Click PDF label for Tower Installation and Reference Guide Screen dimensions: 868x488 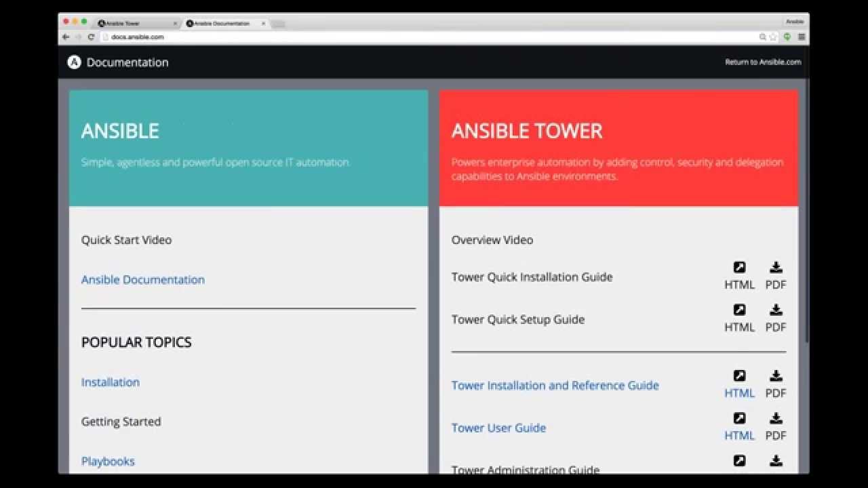coord(776,393)
